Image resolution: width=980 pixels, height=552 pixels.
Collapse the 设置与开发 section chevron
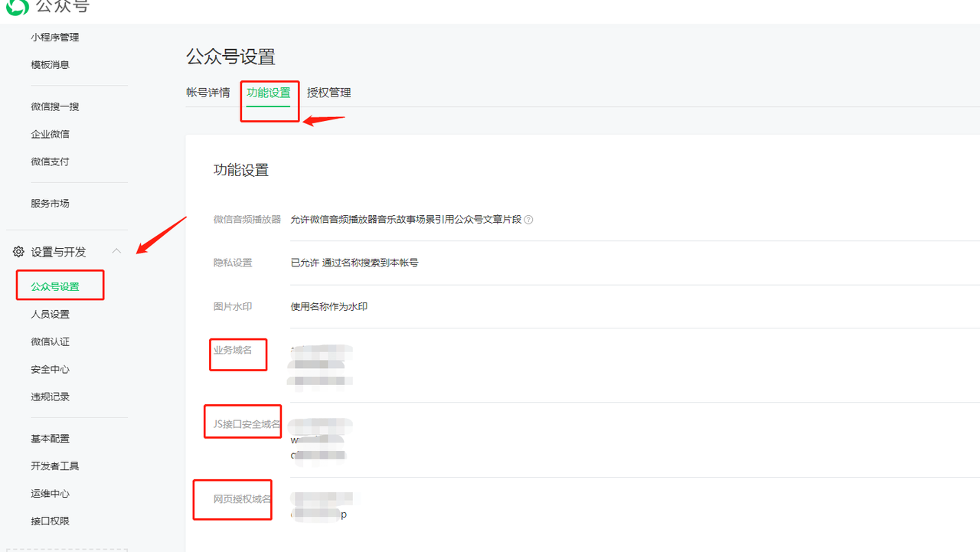click(x=116, y=251)
